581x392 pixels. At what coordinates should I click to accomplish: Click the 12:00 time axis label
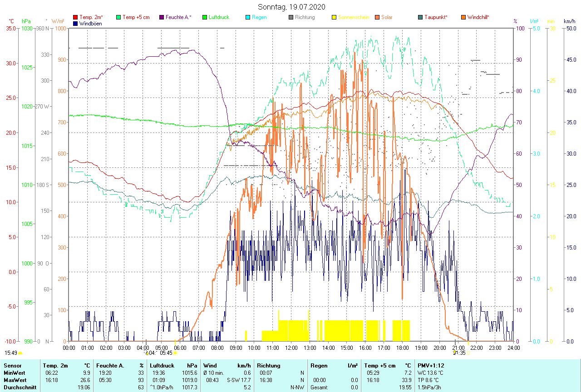(x=291, y=348)
